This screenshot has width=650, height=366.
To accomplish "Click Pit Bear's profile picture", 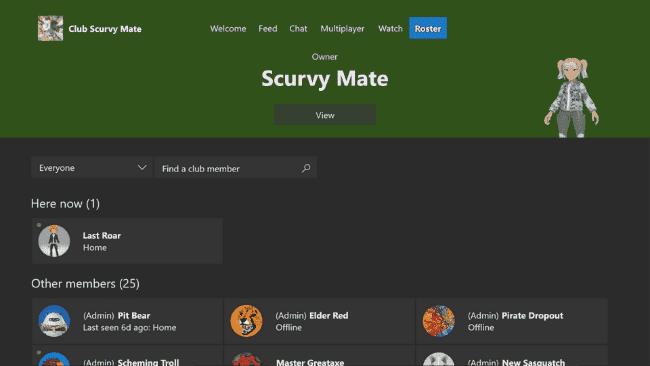I will pyautogui.click(x=54, y=321).
